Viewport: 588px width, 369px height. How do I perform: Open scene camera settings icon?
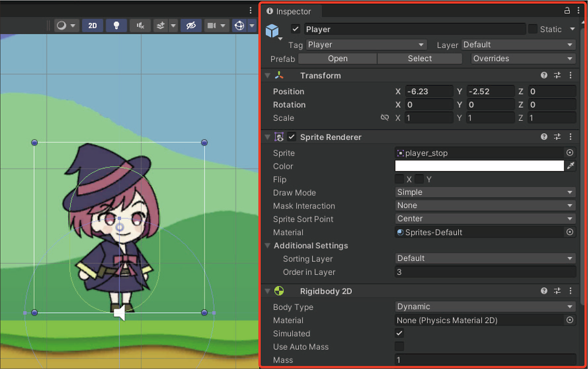pyautogui.click(x=211, y=25)
